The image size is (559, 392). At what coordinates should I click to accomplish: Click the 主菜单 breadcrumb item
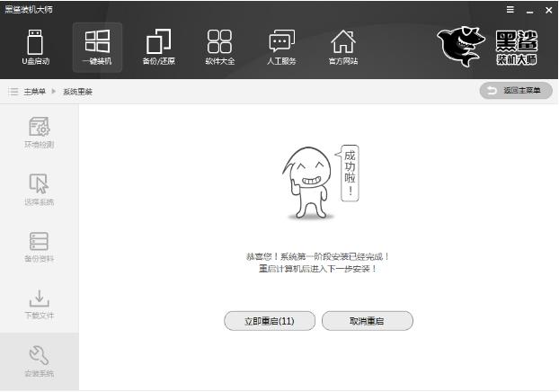[x=34, y=92]
